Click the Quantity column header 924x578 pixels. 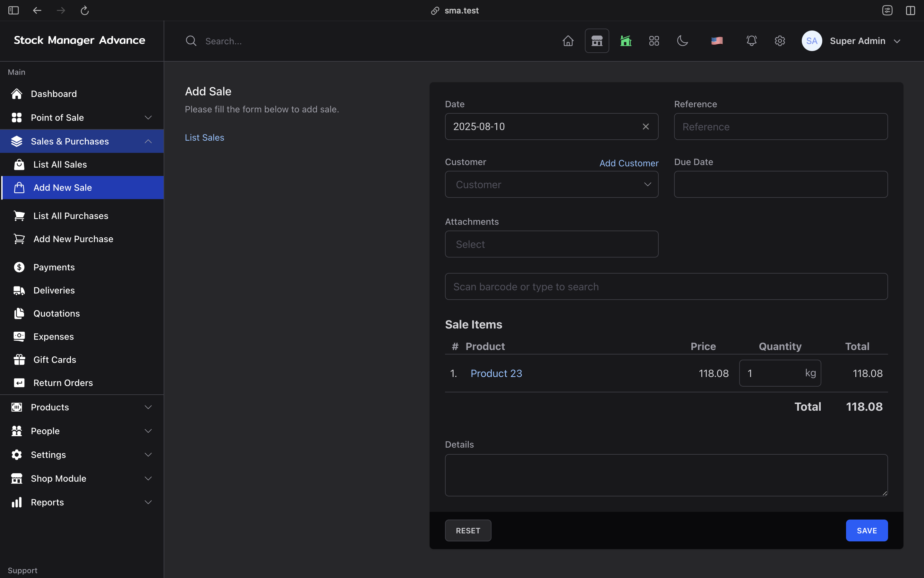(x=780, y=346)
